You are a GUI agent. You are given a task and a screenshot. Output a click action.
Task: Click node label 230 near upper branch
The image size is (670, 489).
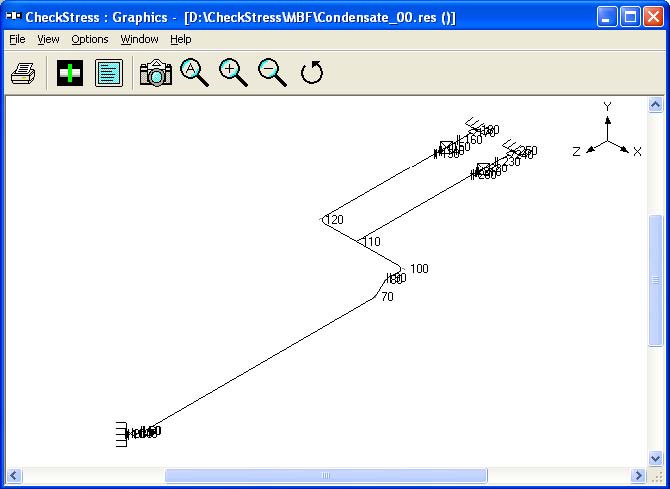[x=511, y=162]
